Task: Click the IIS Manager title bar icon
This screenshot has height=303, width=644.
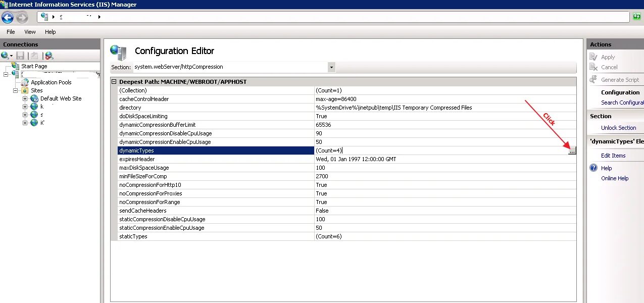Action: point(4,4)
